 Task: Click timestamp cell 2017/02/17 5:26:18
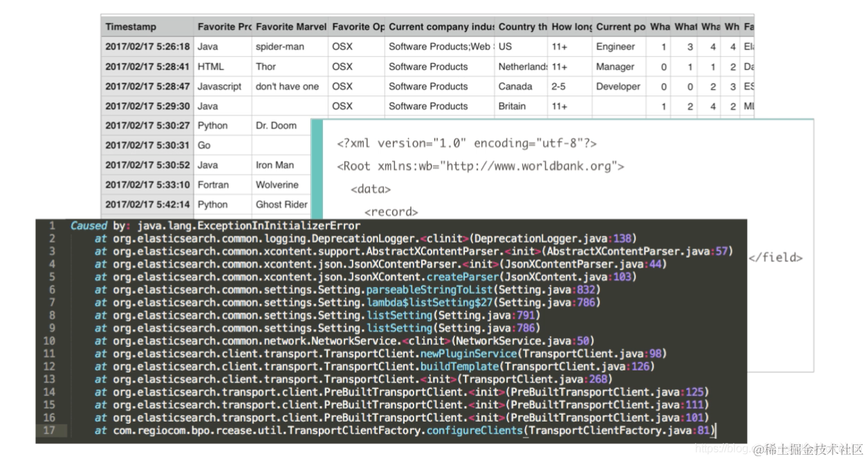[x=147, y=47]
